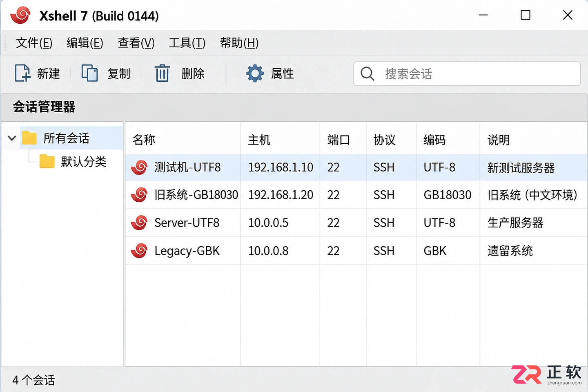Click the Properties gear icon

click(x=255, y=73)
